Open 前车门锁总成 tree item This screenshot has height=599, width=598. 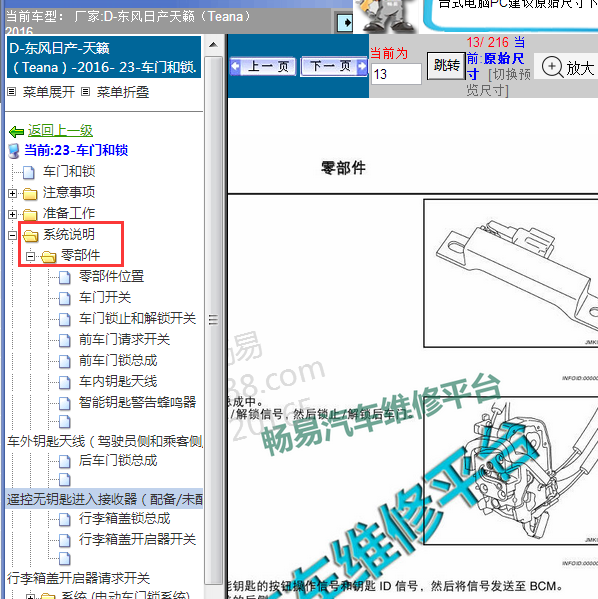[118, 360]
